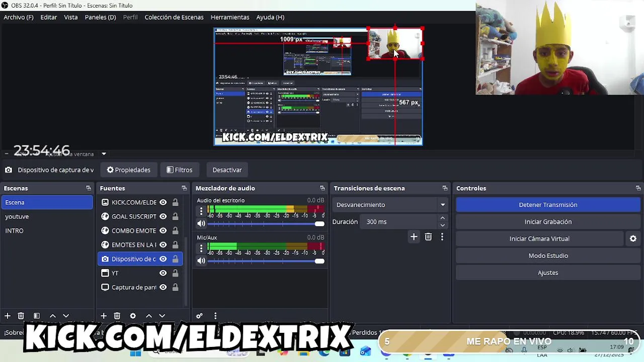
Task: Undock the Escenas panel
Action: point(89,188)
